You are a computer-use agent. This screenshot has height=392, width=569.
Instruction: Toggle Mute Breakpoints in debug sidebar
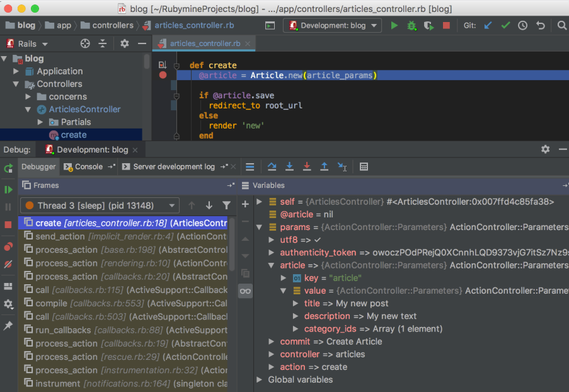click(8, 264)
